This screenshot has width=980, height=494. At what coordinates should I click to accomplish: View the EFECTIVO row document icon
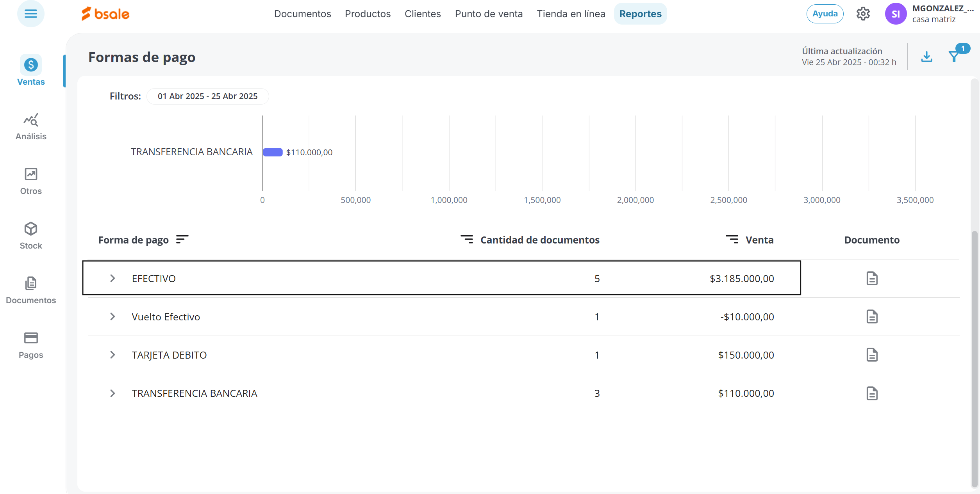point(872,279)
